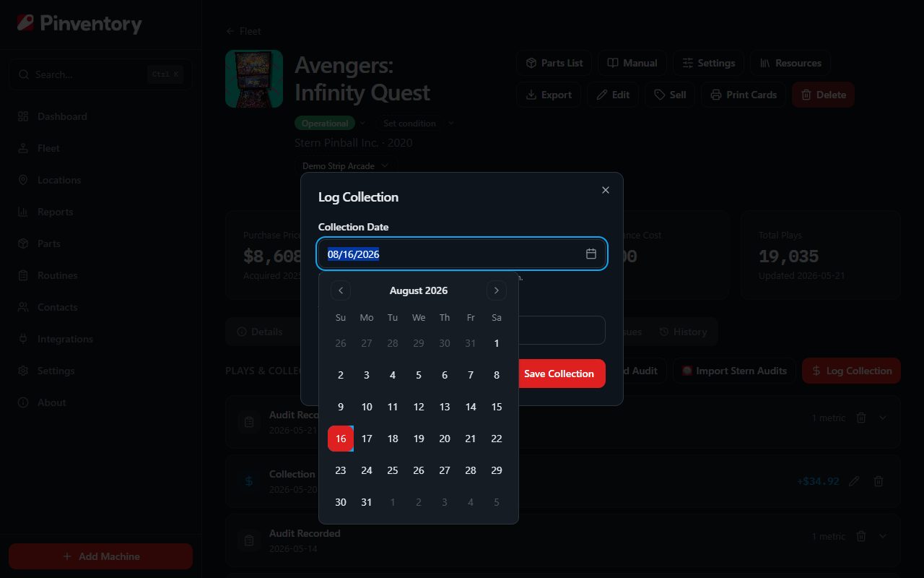Print Cards for this machine
Screen dimensions: 924x578
[744, 95]
